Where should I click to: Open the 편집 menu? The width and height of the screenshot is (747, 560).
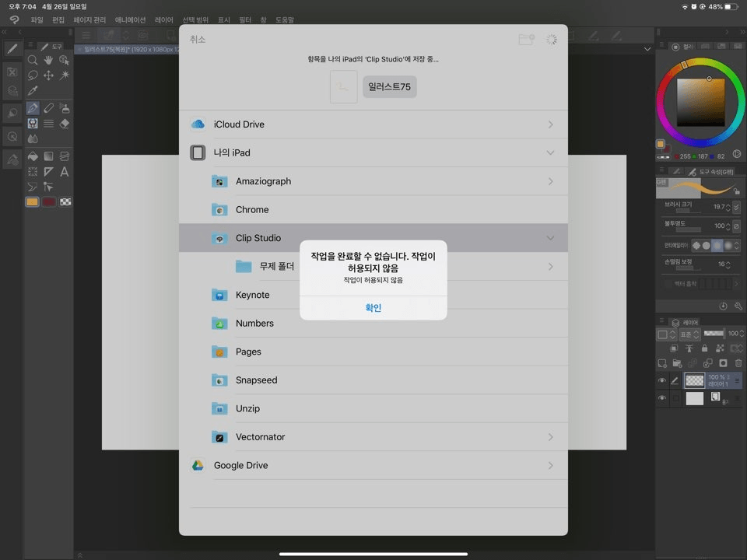(x=58, y=20)
